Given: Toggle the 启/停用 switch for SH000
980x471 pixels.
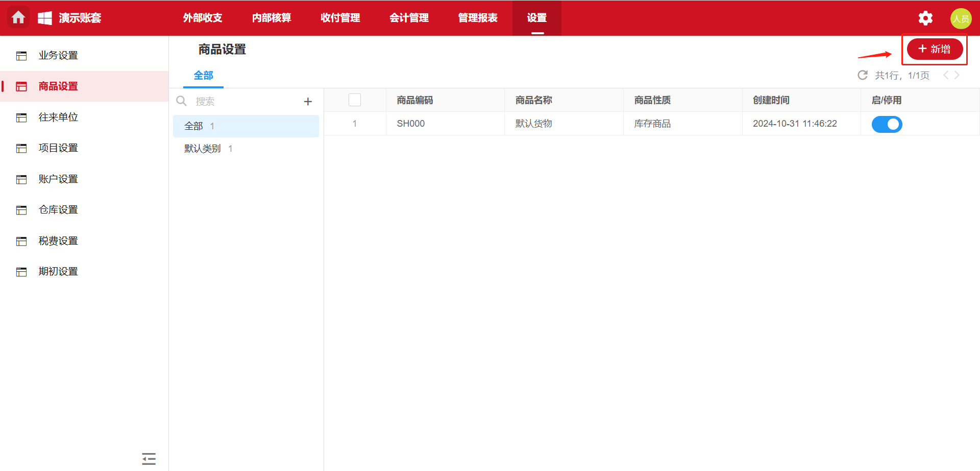Looking at the screenshot, I should [887, 124].
